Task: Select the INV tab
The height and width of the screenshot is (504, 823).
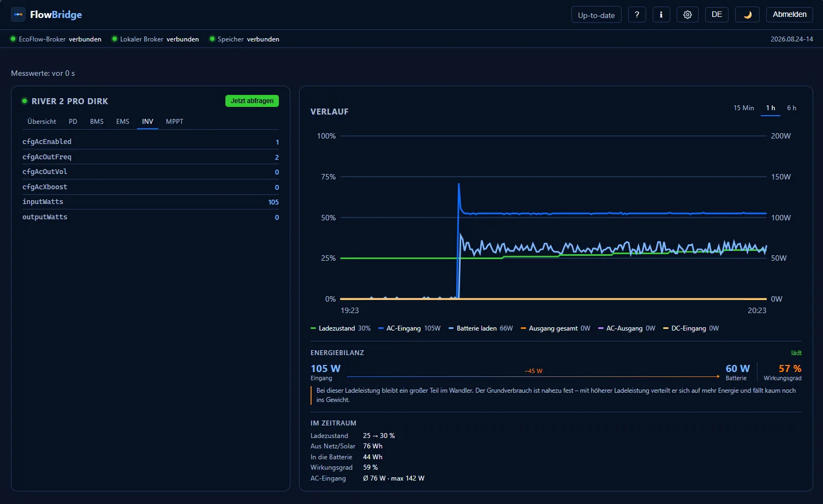Action: [147, 122]
